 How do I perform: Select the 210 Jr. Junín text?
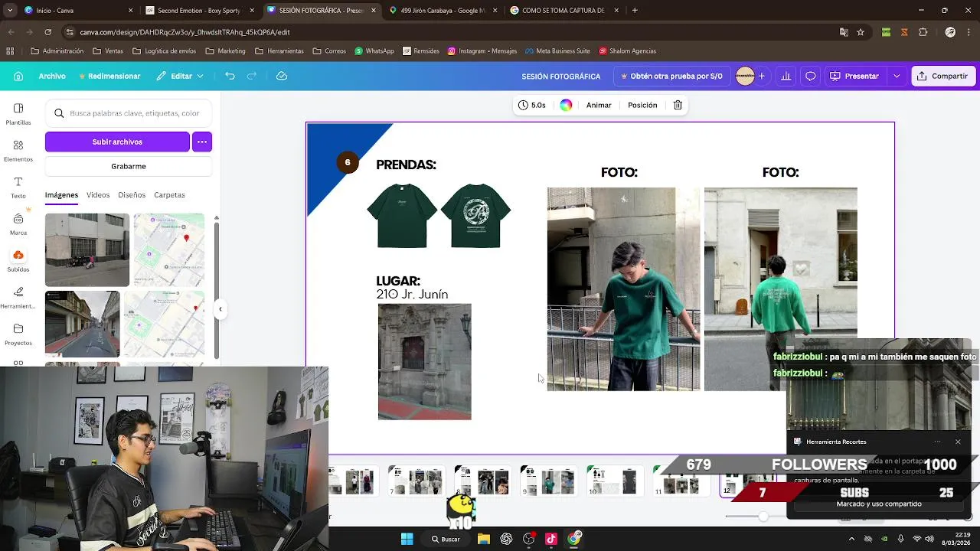(412, 295)
